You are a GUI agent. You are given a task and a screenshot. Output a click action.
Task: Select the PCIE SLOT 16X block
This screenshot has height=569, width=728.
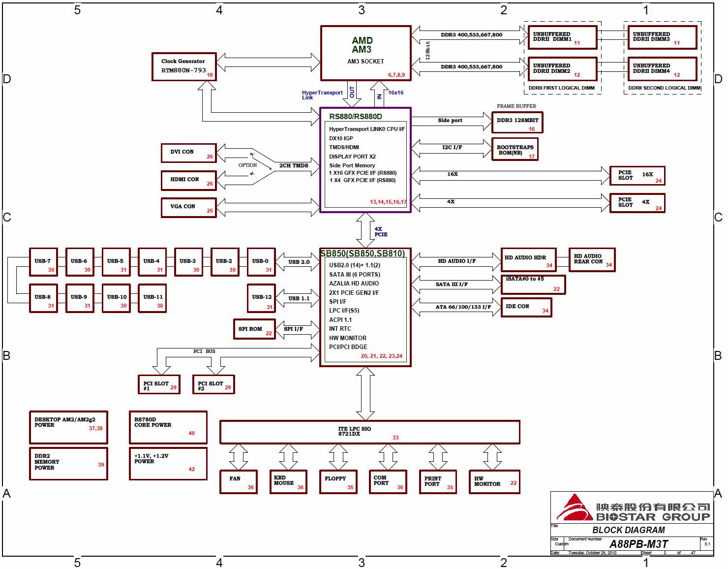[x=637, y=176]
